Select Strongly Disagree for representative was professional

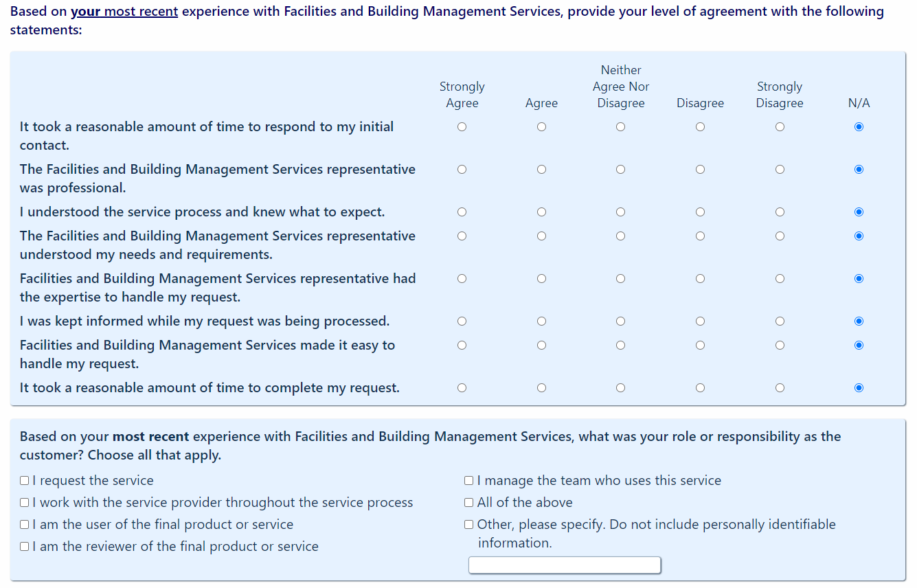click(x=780, y=170)
